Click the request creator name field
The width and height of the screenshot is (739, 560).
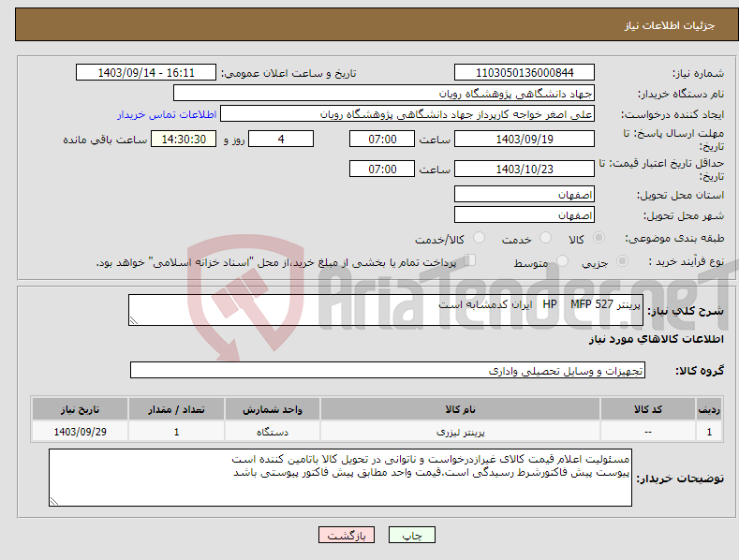pos(407,114)
